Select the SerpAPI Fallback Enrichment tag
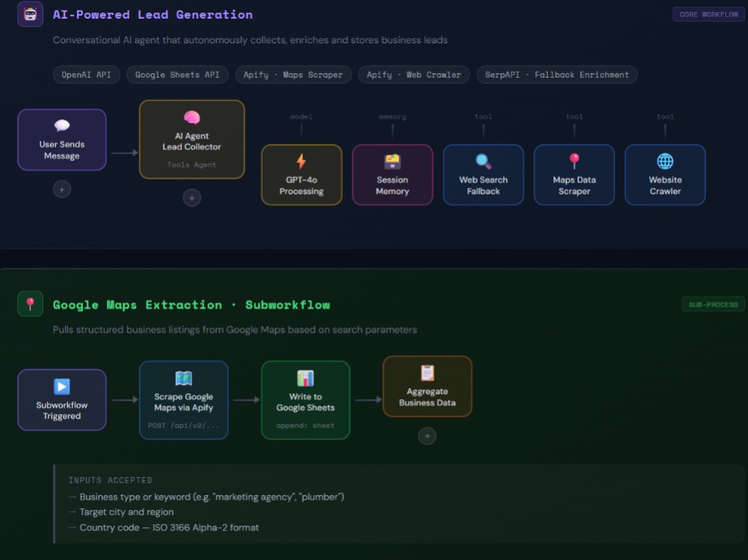This screenshot has height=560, width=748. [557, 75]
